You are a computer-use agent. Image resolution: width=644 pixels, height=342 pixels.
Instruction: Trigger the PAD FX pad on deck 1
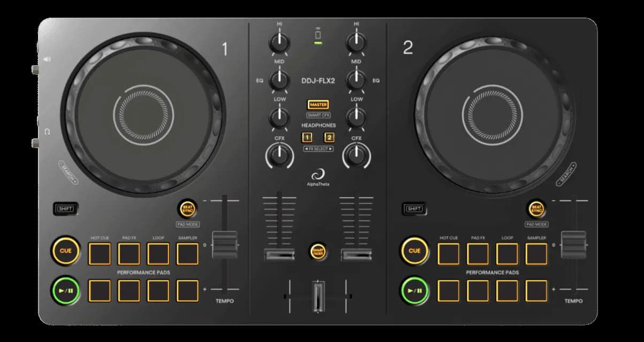(128, 253)
